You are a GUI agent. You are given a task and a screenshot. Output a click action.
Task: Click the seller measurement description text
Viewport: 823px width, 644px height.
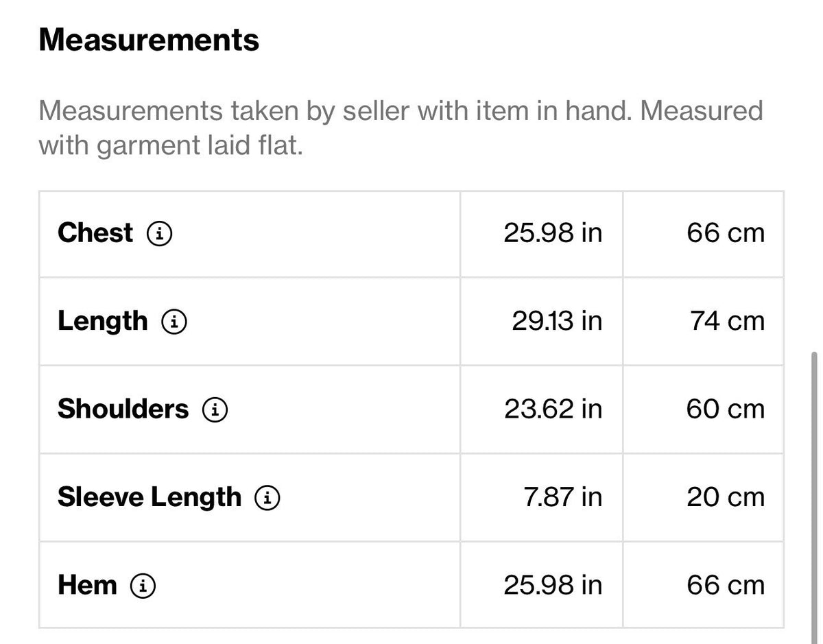[x=401, y=128]
